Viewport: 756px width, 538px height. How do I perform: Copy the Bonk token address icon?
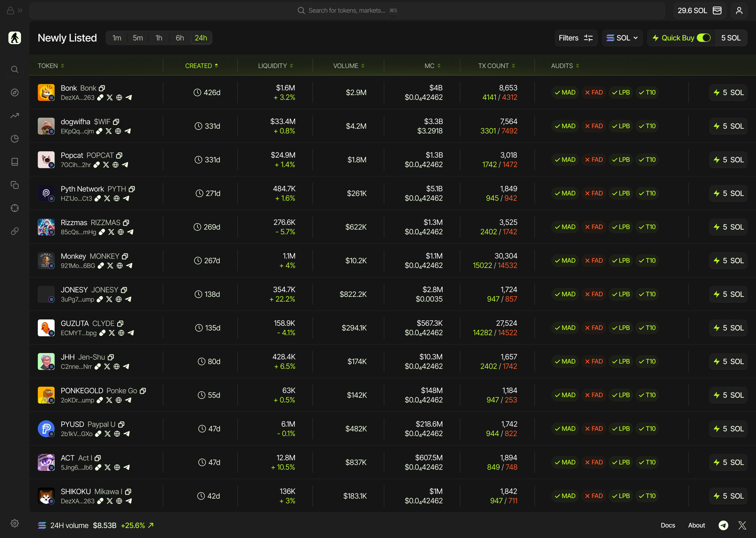(102, 88)
